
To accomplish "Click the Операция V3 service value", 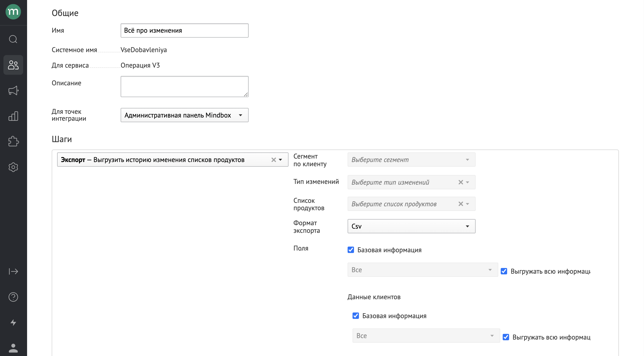I will (x=140, y=65).
